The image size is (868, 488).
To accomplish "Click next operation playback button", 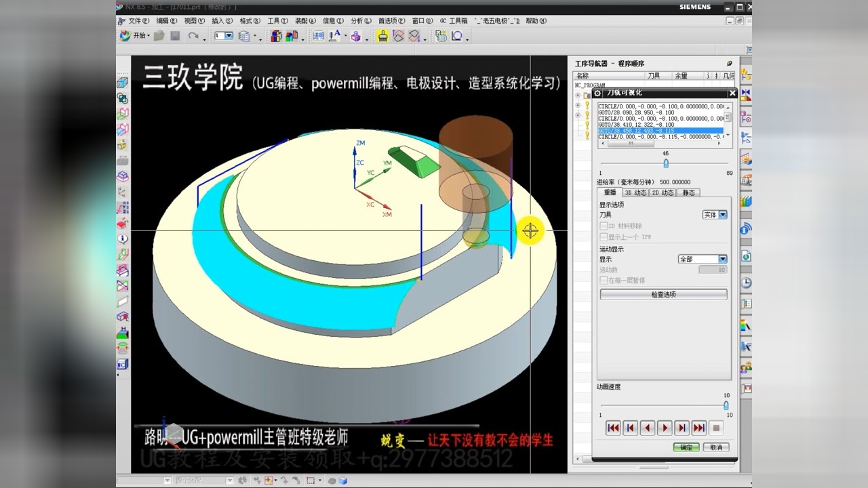I will pyautogui.click(x=682, y=428).
